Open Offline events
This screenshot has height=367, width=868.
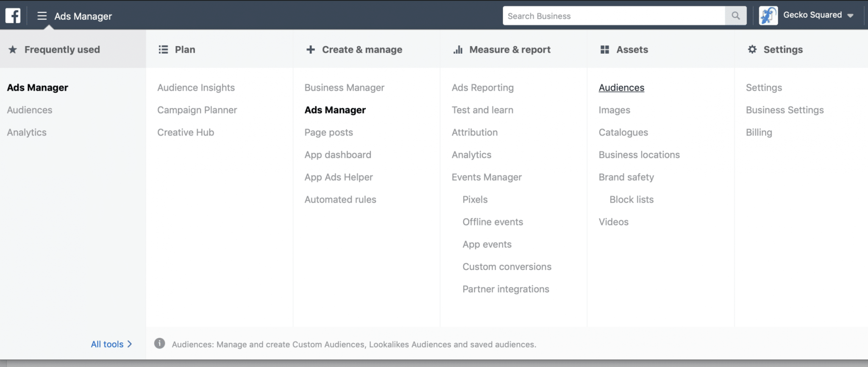492,222
